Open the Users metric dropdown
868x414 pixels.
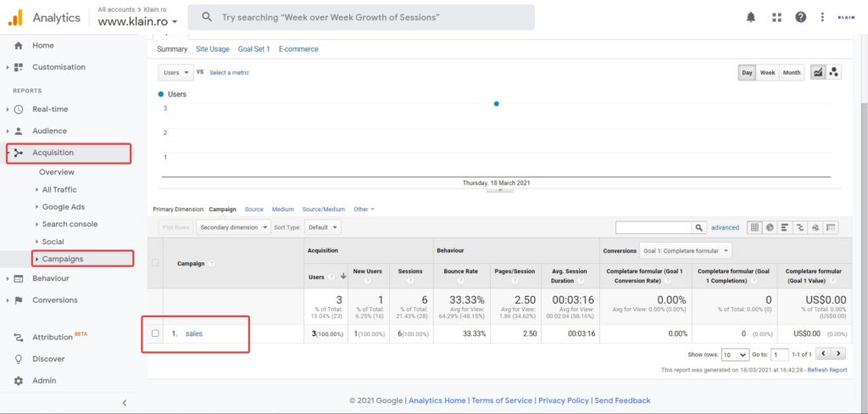coord(176,73)
